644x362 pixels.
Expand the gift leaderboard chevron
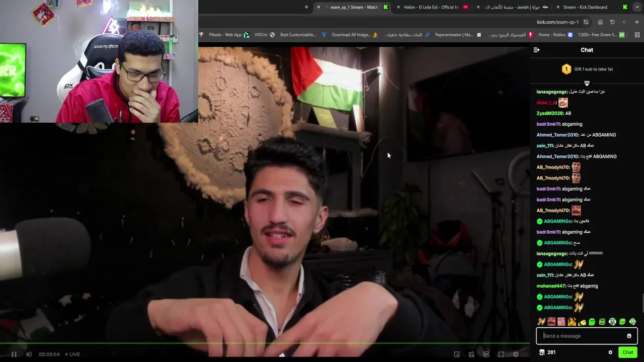pyautogui.click(x=587, y=82)
